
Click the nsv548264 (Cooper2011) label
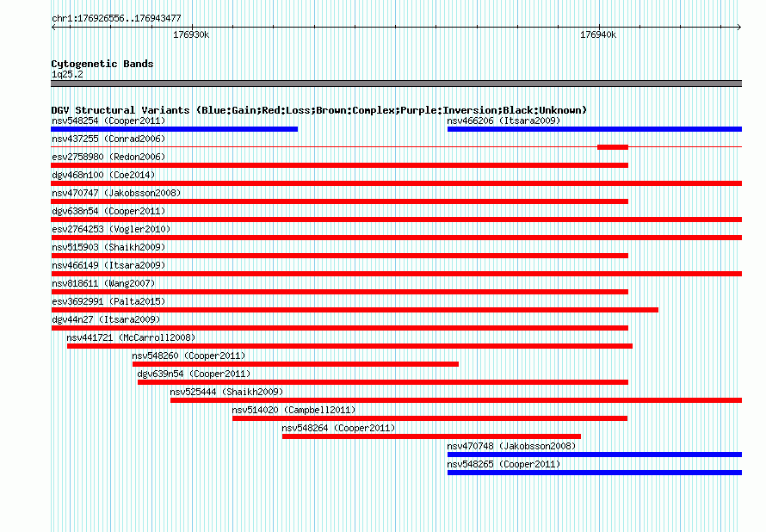338,428
